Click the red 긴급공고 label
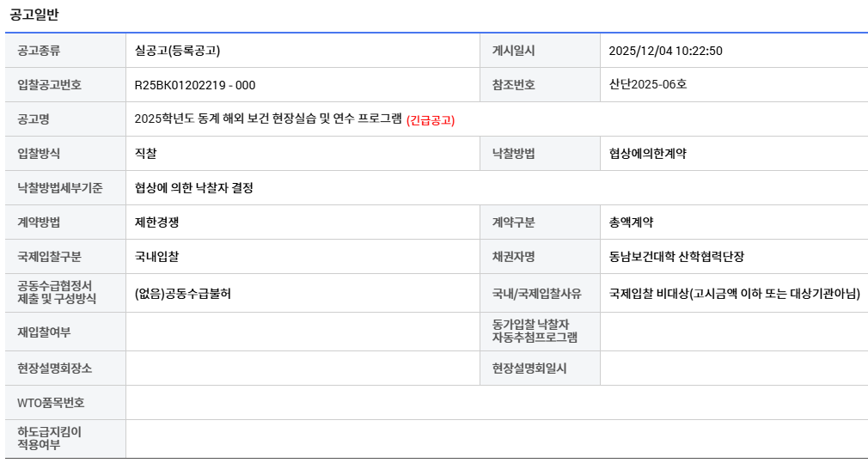This screenshot has height=463, width=868. pos(431,120)
